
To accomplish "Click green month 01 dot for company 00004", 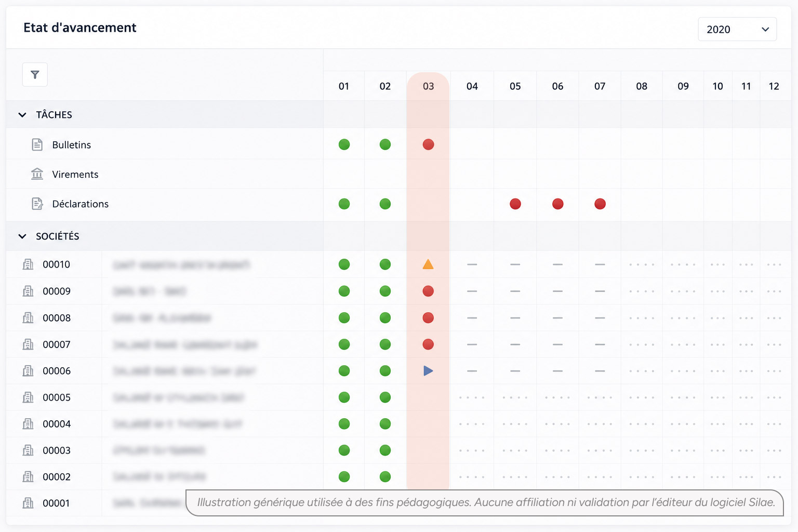I will pyautogui.click(x=344, y=424).
